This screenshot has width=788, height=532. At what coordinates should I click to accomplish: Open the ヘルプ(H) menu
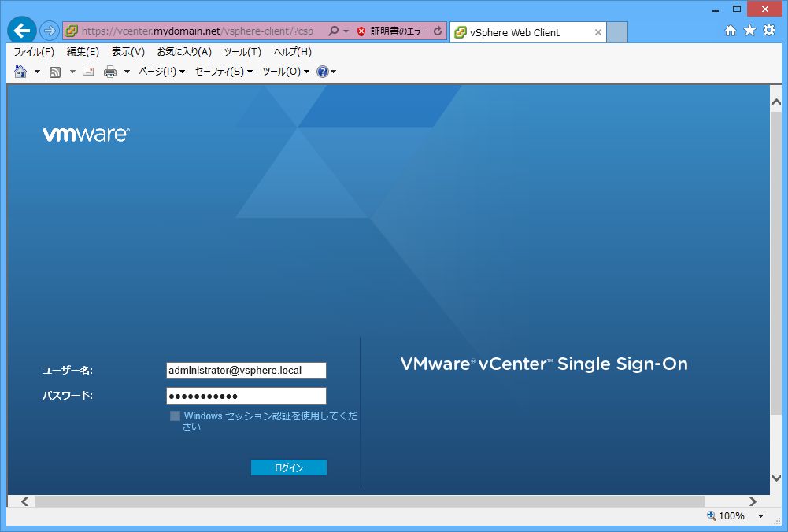pyautogui.click(x=292, y=52)
